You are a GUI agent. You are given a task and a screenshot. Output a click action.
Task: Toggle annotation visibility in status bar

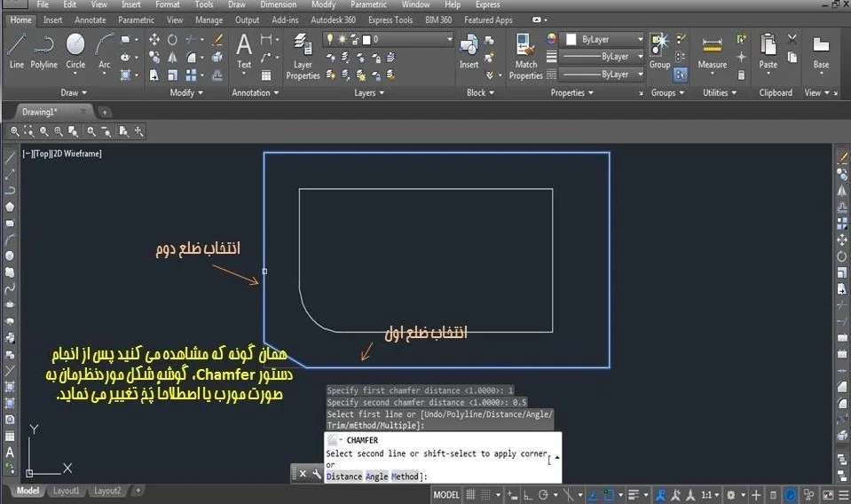tap(660, 495)
